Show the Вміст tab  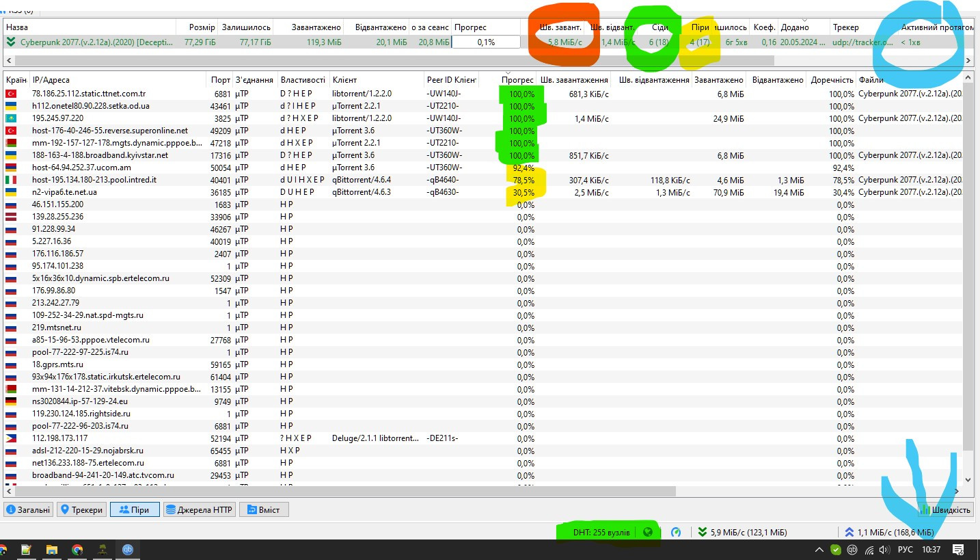click(x=264, y=509)
